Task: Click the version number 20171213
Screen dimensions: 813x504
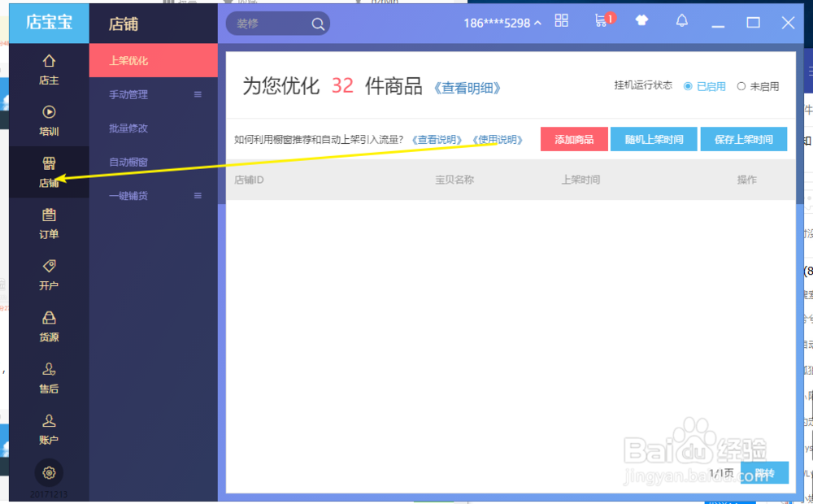Action: 49,495
